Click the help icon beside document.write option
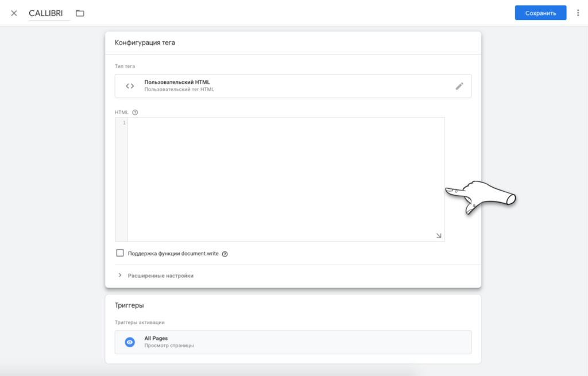This screenshot has height=376, width=588. pyautogui.click(x=225, y=254)
